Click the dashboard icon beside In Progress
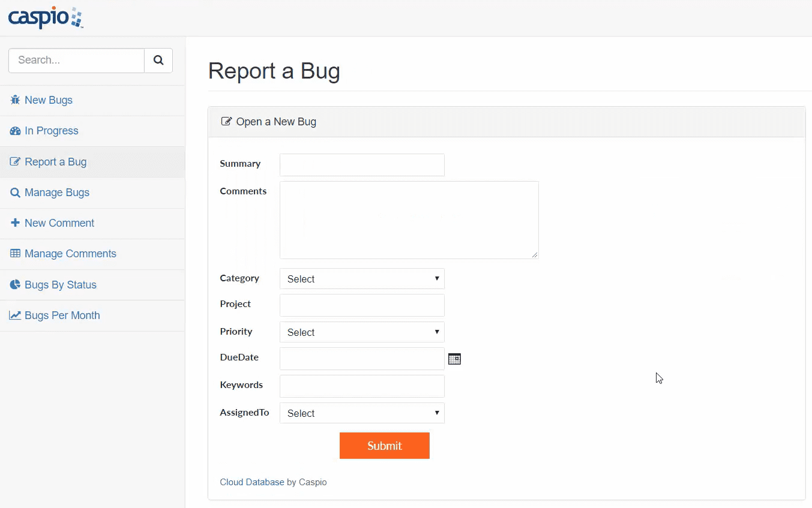Image resolution: width=812 pixels, height=508 pixels. click(x=15, y=131)
